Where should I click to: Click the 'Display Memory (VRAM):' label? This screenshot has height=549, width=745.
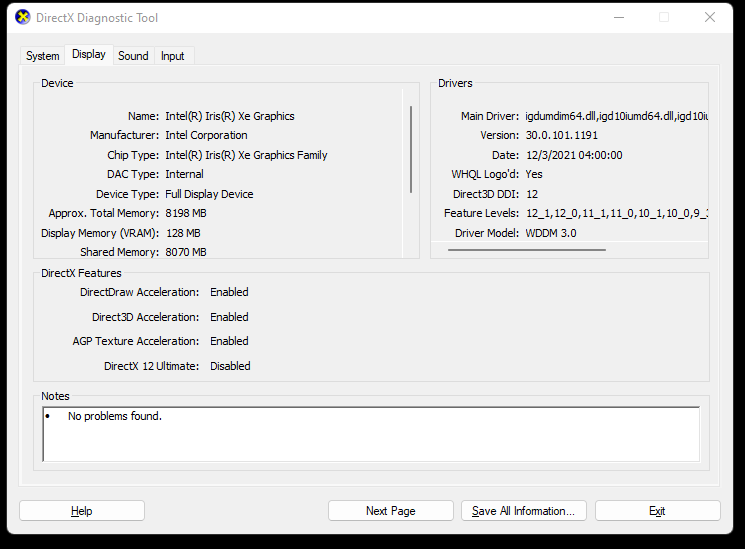[x=100, y=233]
